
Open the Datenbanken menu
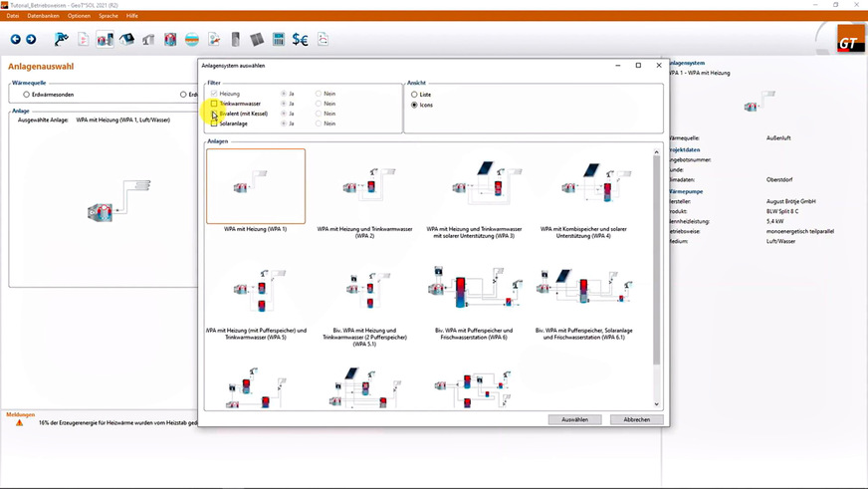pos(42,16)
